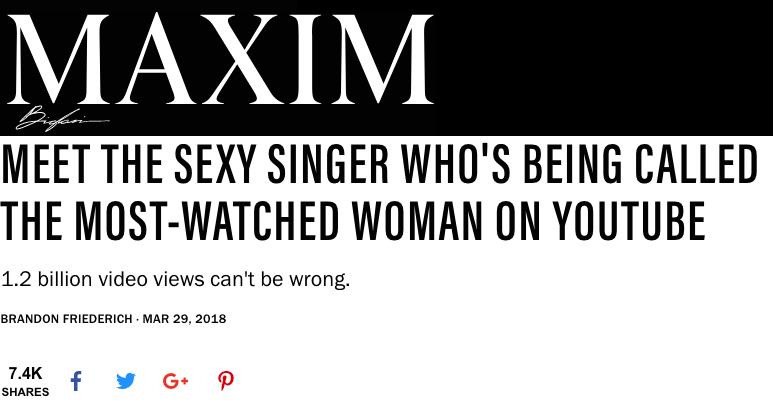Click the SHARES label below the count
Image resolution: width=773 pixels, height=405 pixels.
(25, 392)
